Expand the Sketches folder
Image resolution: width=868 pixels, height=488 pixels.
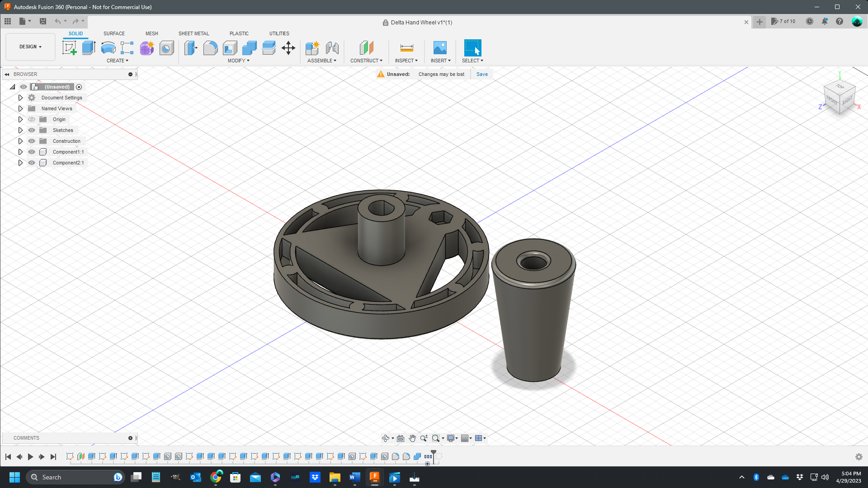pos(20,130)
